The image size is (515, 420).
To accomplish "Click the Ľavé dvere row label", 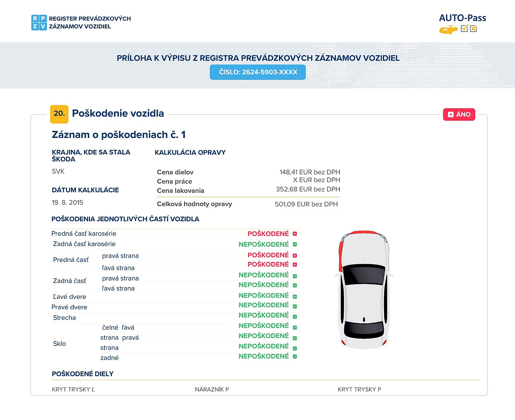I will click(x=69, y=297).
